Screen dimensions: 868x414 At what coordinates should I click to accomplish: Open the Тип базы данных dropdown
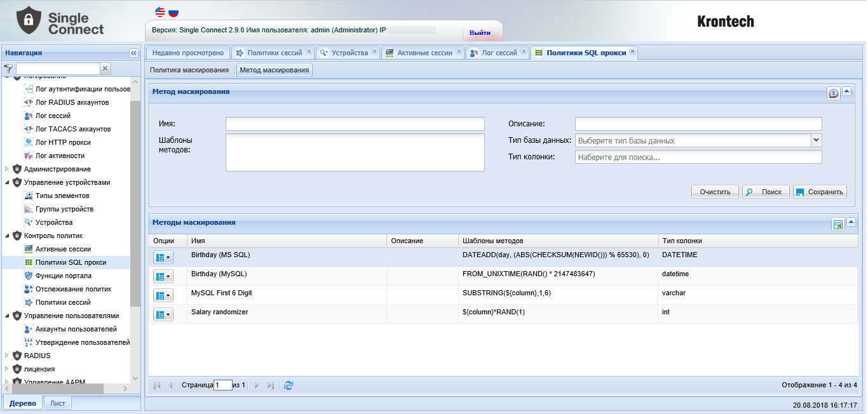tap(817, 140)
